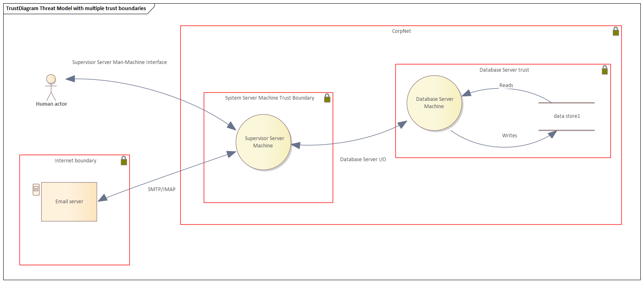Select the Database Server Machine process circle
This screenshot has width=644, height=283.
click(x=434, y=103)
